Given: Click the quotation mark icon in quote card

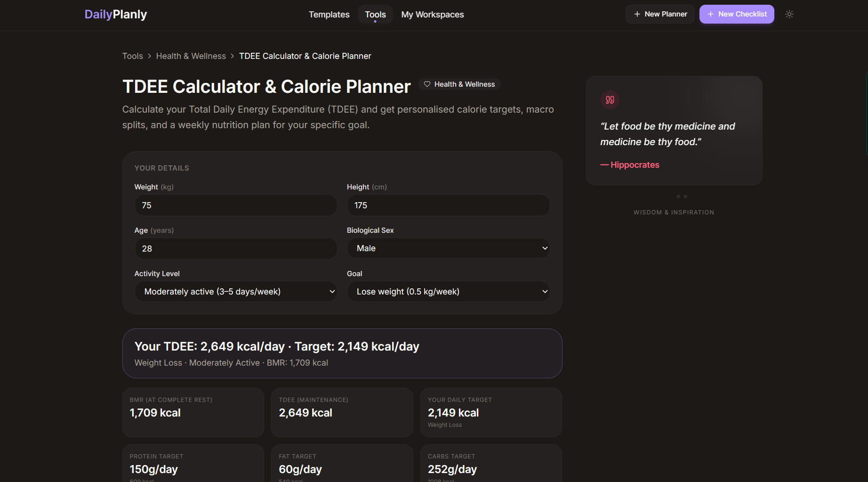Looking at the screenshot, I should point(610,100).
